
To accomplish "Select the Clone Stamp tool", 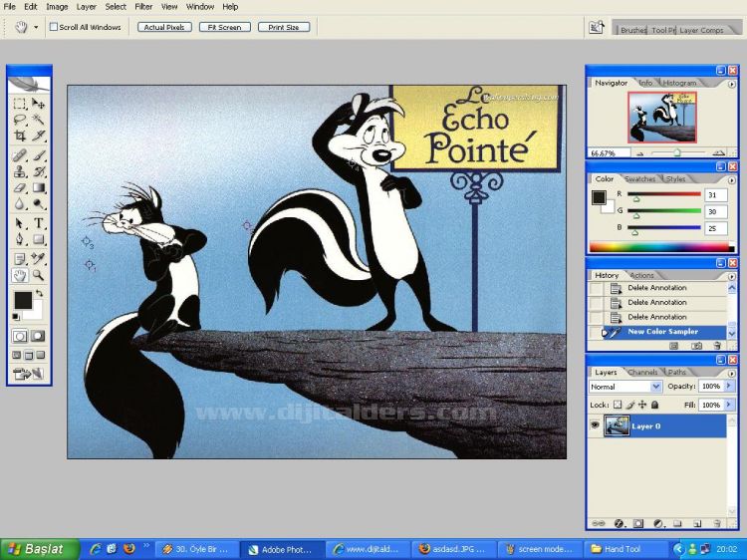I will pos(20,171).
